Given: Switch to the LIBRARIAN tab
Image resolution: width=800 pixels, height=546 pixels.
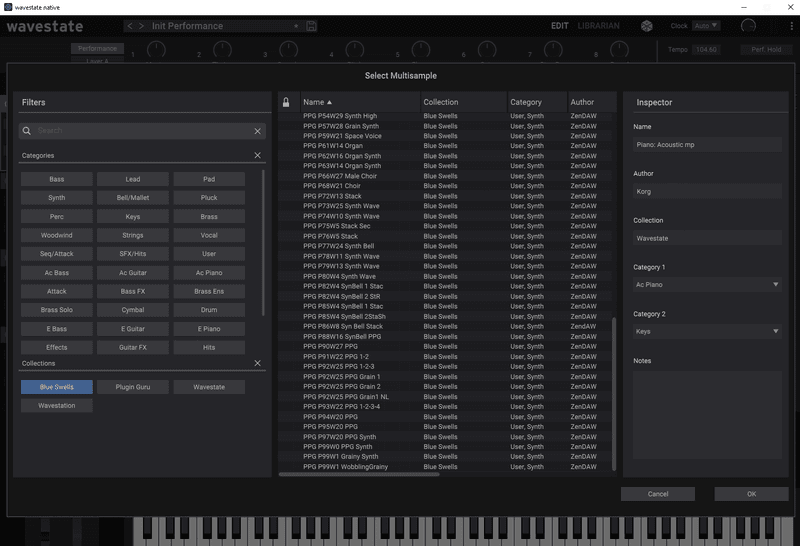Looking at the screenshot, I should click(x=598, y=26).
